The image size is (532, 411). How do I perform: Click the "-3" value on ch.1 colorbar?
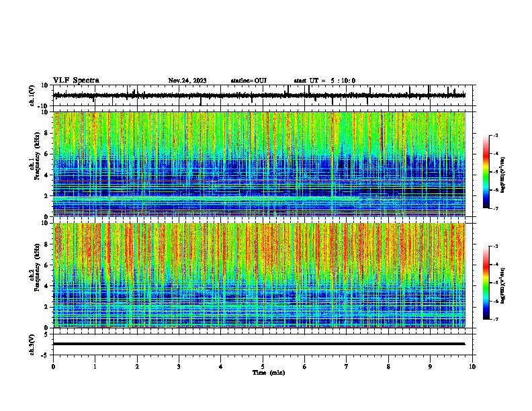pyautogui.click(x=496, y=135)
